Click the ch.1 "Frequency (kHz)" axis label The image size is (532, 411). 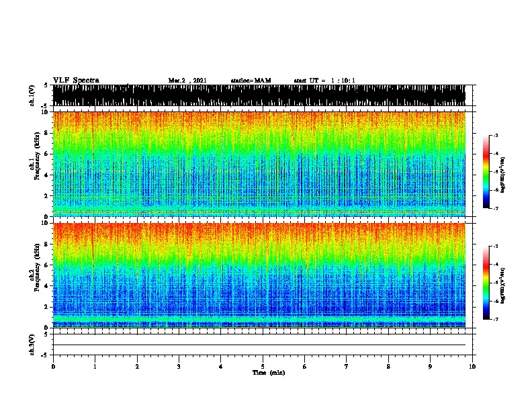click(37, 157)
